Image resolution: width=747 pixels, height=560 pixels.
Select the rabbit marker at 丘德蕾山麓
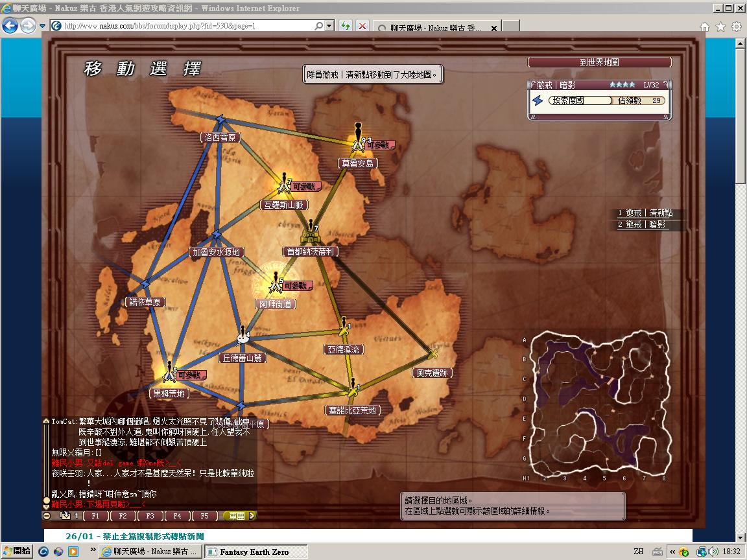point(243,336)
